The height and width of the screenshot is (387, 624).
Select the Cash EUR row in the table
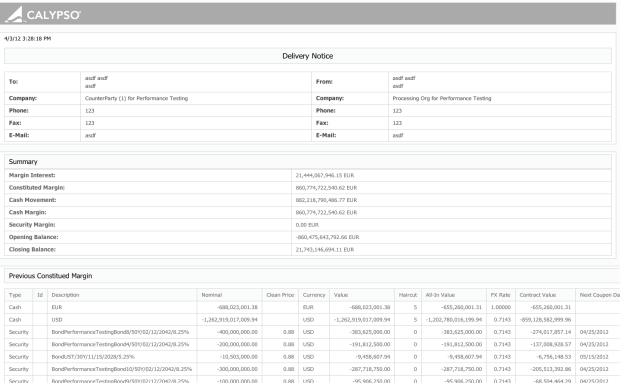[312, 307]
